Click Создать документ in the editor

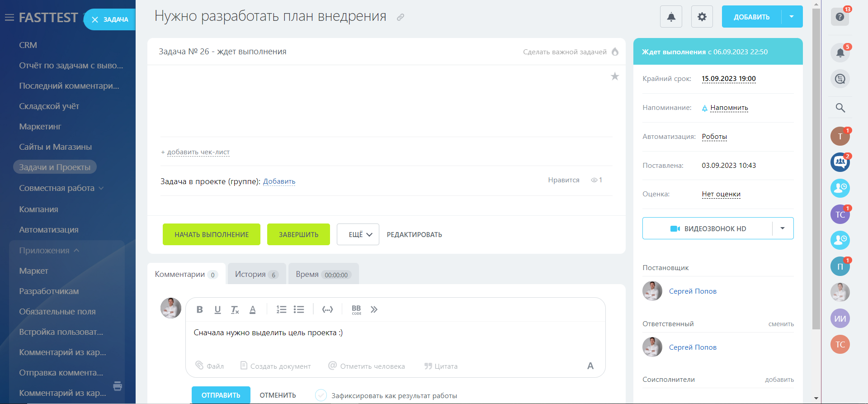coord(275,366)
